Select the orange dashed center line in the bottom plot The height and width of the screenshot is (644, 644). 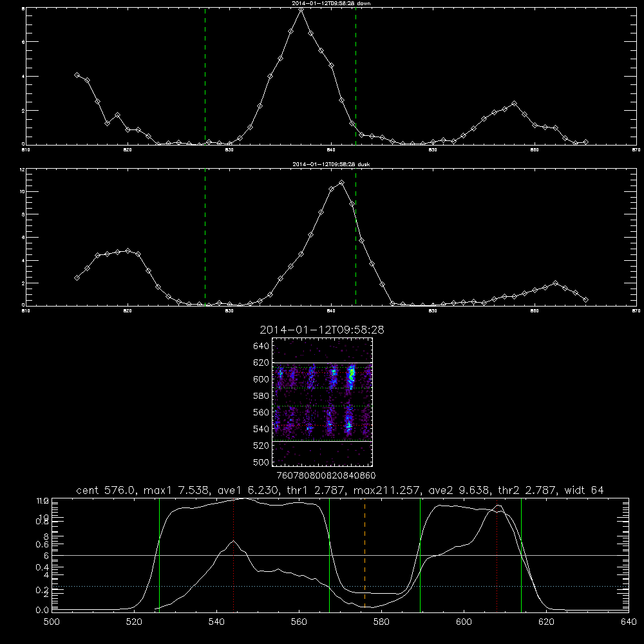(x=365, y=554)
